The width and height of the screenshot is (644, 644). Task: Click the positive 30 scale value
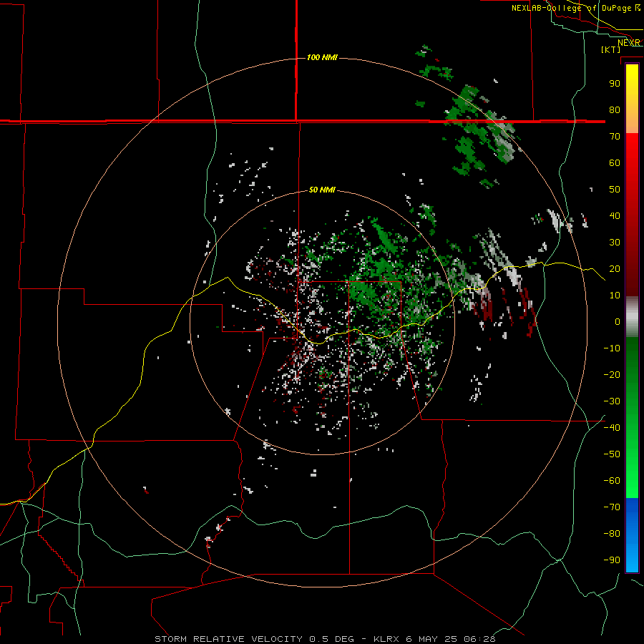click(x=615, y=243)
